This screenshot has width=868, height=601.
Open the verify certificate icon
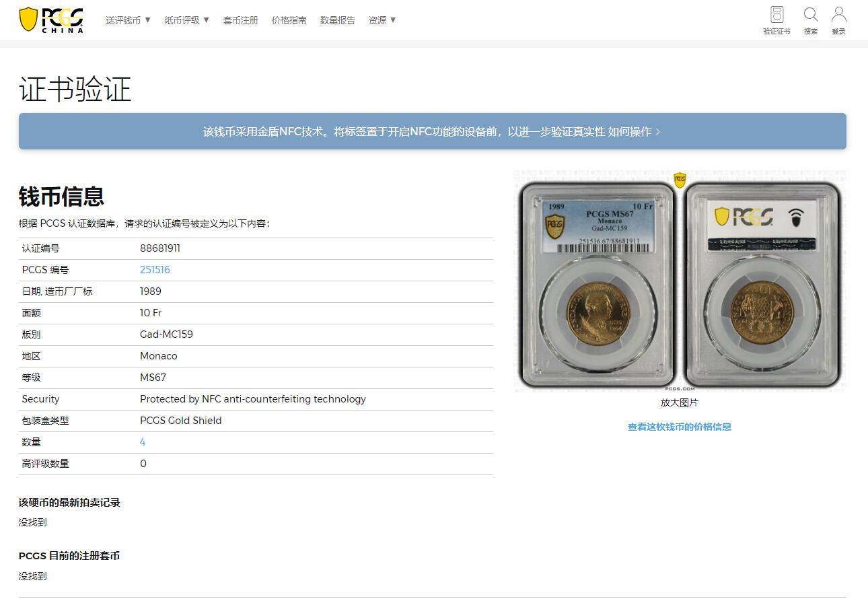pos(776,20)
